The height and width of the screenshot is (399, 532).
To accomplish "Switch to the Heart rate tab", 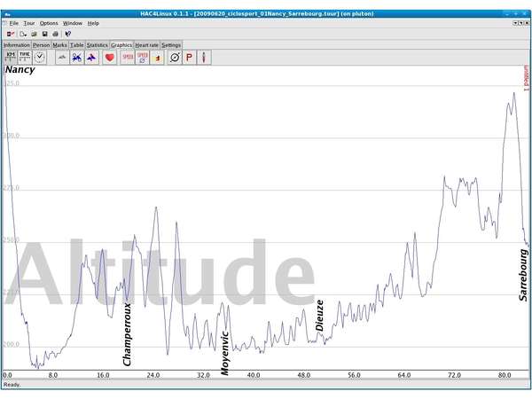I will [x=147, y=45].
